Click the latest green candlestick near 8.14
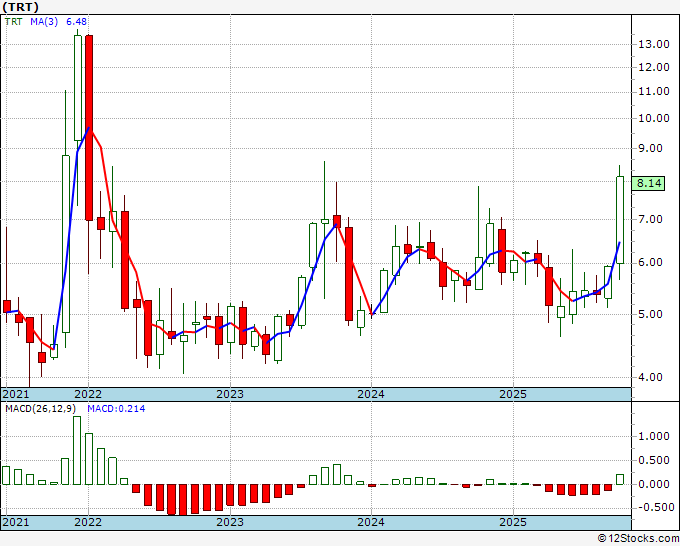 (x=620, y=220)
